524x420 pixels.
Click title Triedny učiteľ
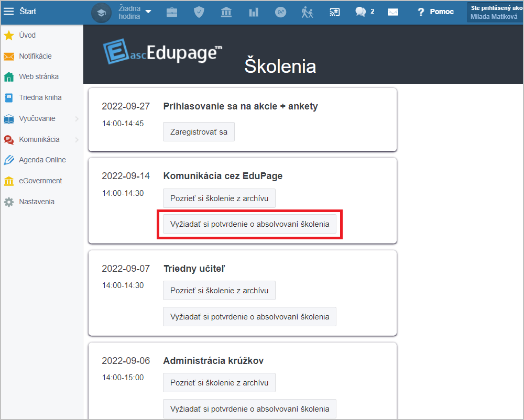click(x=194, y=269)
